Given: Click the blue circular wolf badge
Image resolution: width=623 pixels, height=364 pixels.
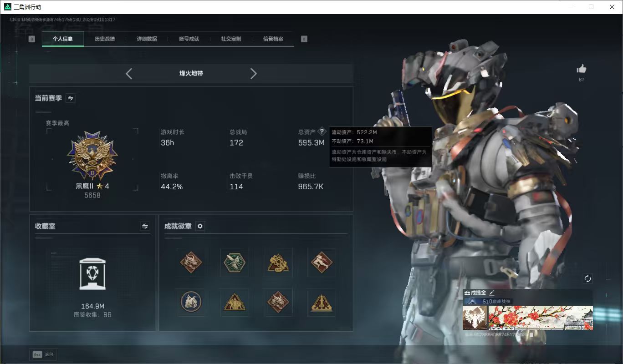Looking at the screenshot, I should 190,302.
